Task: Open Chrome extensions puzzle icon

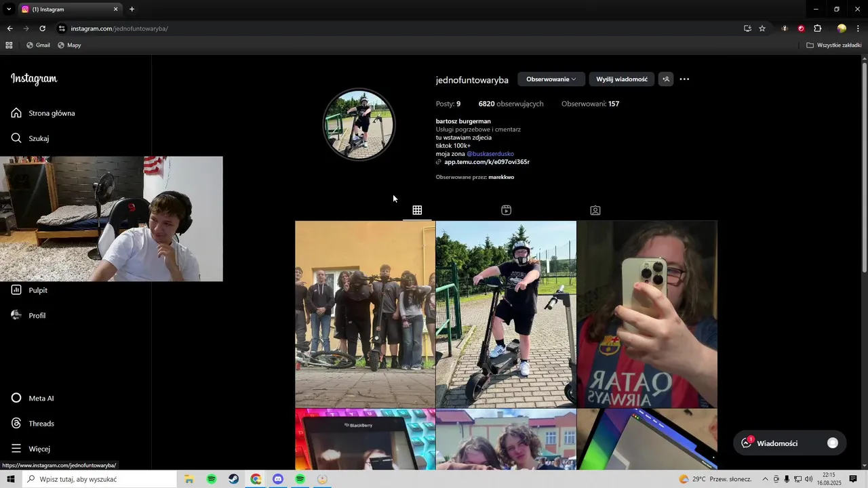Action: click(817, 28)
